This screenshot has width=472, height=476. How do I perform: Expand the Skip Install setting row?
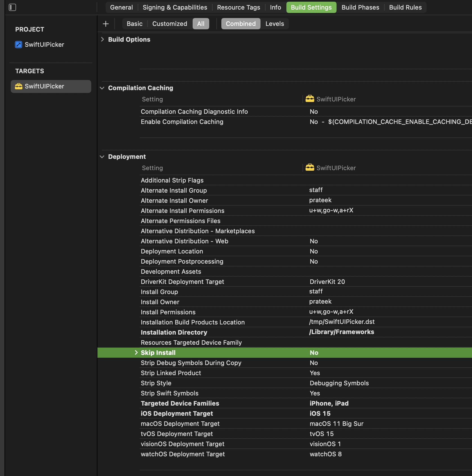pos(136,353)
